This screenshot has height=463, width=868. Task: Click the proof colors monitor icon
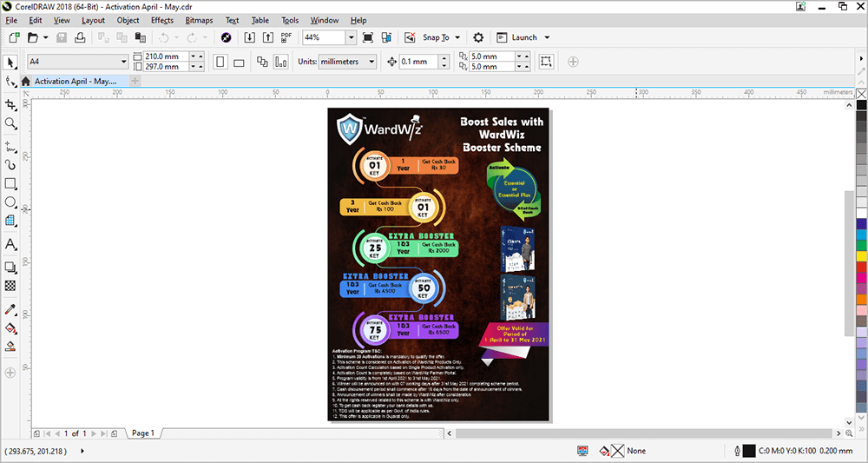pos(582,451)
